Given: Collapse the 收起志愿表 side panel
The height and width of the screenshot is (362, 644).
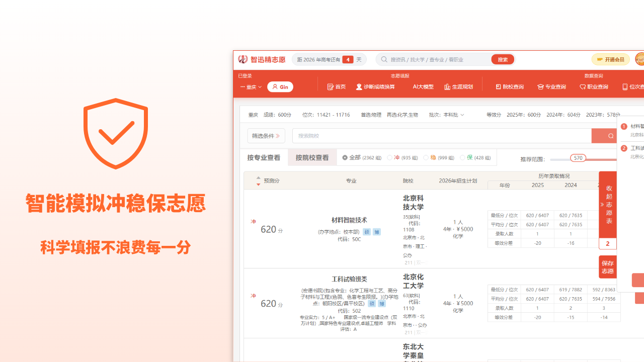Looking at the screenshot, I should coord(608,205).
